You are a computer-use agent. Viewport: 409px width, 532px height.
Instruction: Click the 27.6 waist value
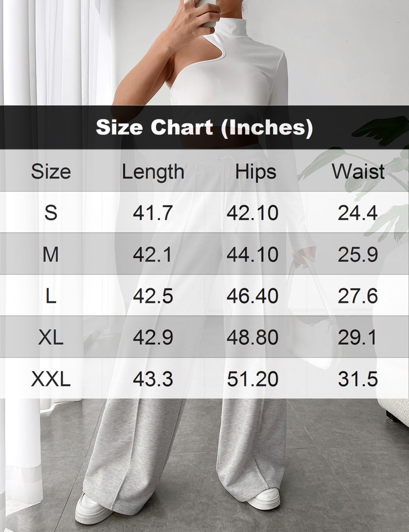[358, 296]
